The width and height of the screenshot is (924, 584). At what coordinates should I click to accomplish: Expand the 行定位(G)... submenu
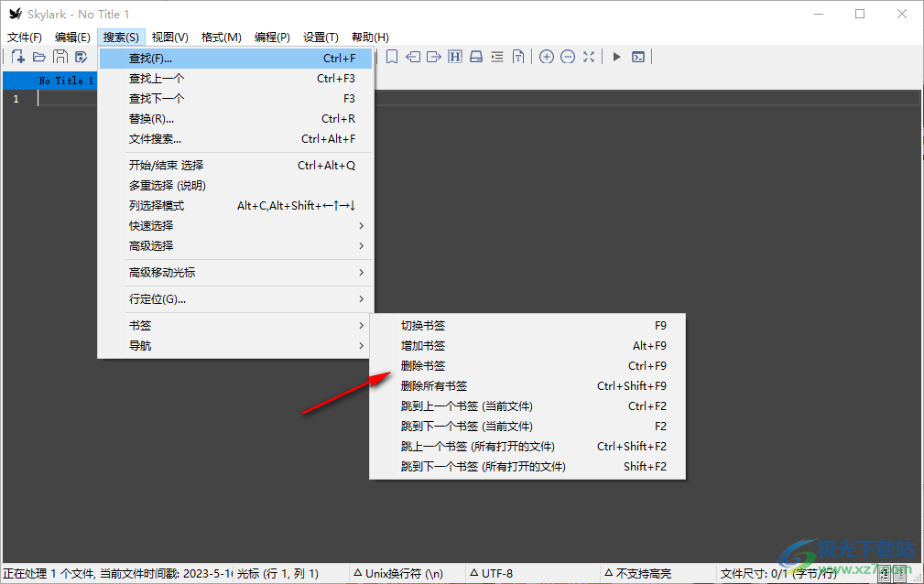(x=235, y=298)
